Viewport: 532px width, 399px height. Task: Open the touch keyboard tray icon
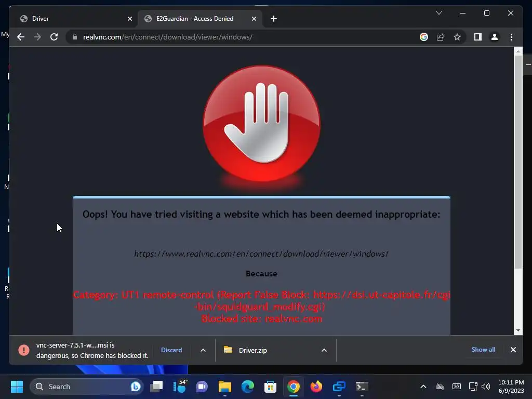click(x=456, y=387)
